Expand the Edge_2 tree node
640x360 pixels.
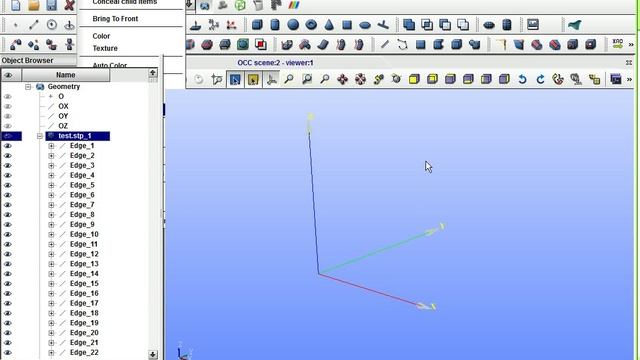[x=51, y=156]
